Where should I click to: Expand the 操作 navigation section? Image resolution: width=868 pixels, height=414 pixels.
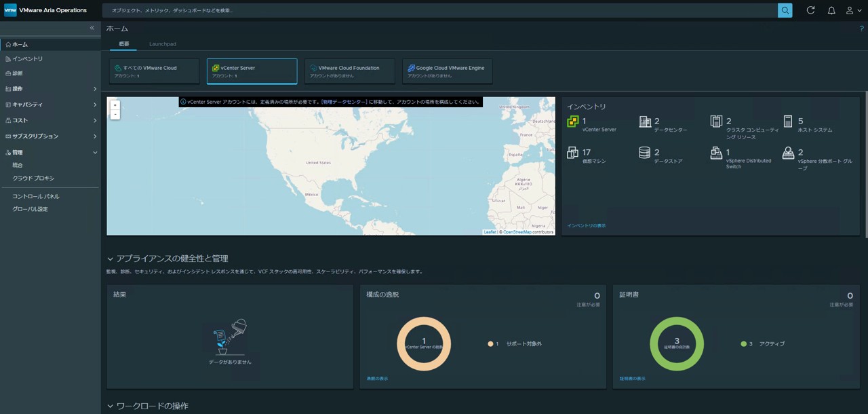(x=95, y=89)
